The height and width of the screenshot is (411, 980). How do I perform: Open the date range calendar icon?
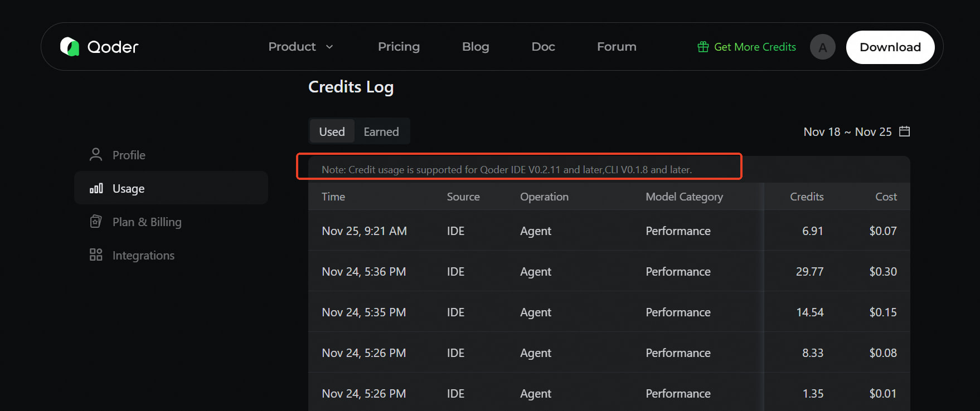click(x=904, y=131)
